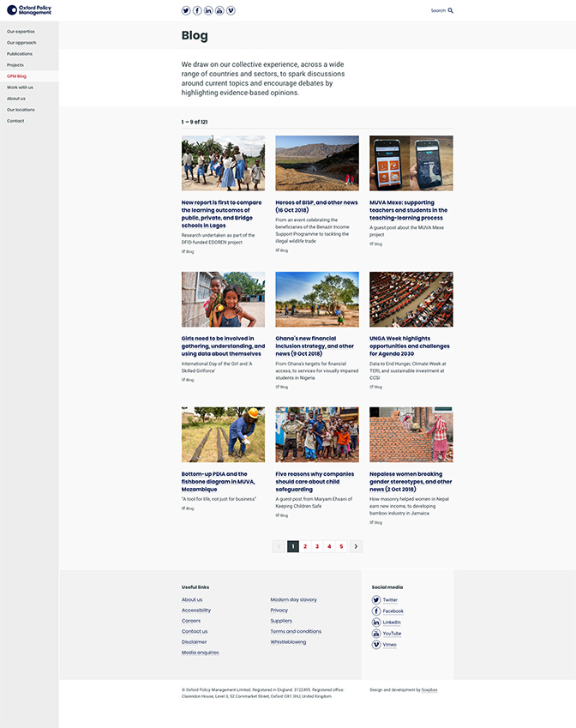
Task: Select Publications from the sidebar menu
Action: (x=20, y=54)
